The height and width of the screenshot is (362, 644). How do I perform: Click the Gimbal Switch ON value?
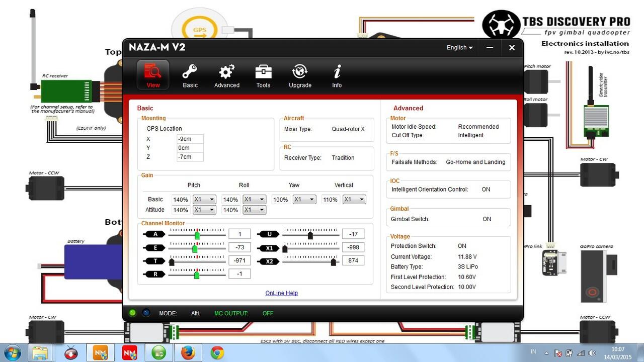click(x=487, y=219)
